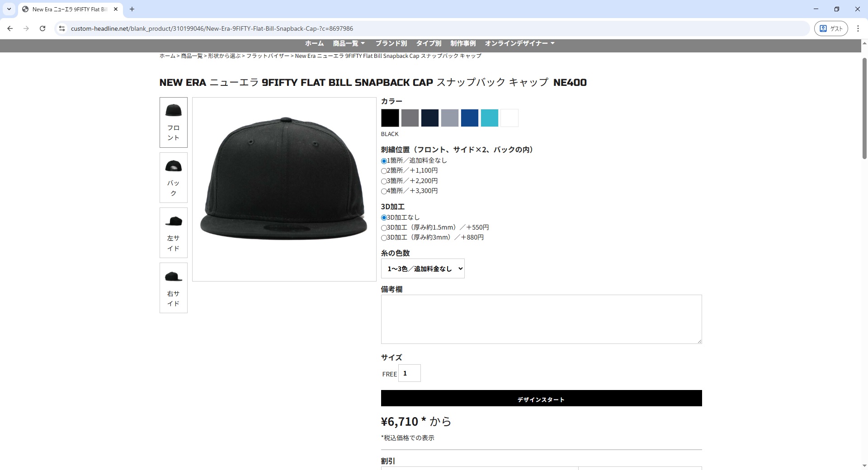
Task: Pick the turquoise color swatch
Action: click(x=490, y=118)
